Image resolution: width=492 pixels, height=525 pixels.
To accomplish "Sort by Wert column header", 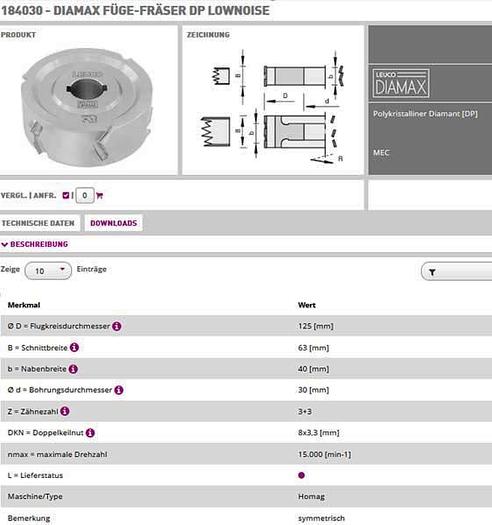I will 307,305.
